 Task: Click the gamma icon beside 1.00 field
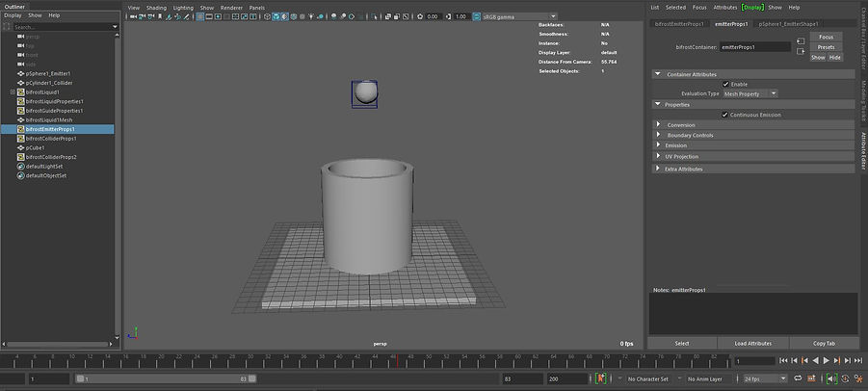pyautogui.click(x=449, y=16)
